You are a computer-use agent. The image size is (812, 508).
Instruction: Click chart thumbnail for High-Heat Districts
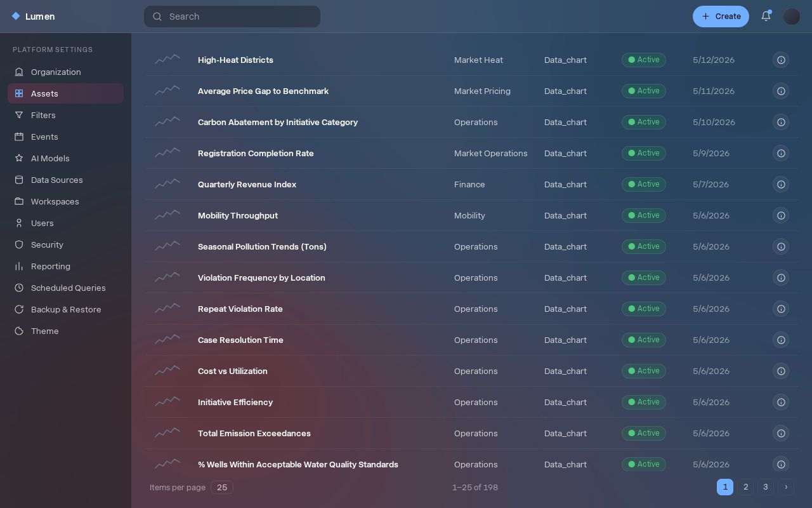167,60
